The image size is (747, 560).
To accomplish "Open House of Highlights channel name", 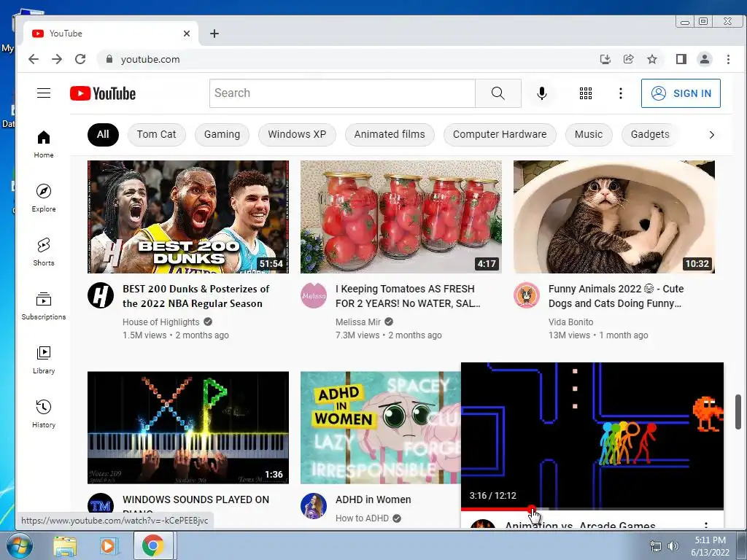I will 160,322.
